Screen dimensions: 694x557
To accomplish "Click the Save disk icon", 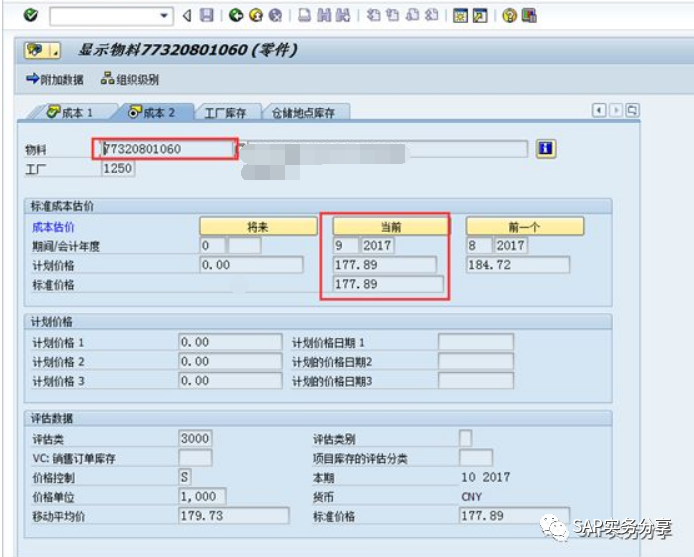I will 206,15.
